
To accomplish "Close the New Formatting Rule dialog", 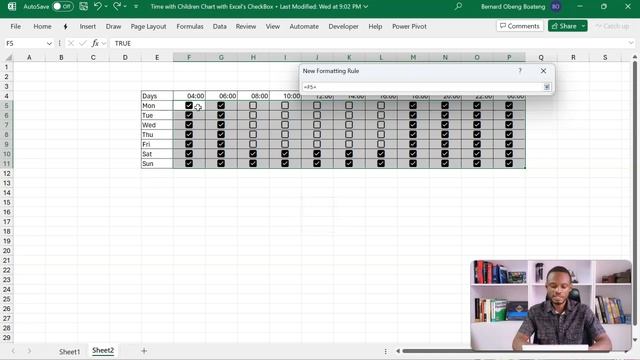I will pos(543,71).
